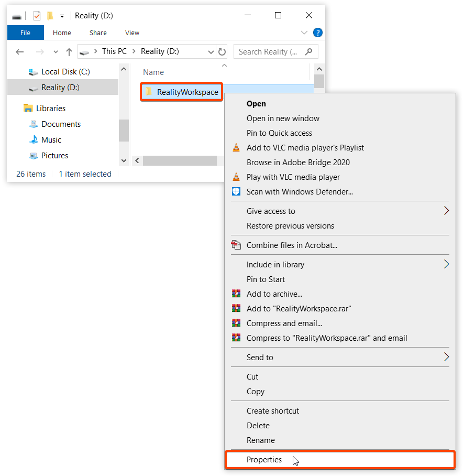Click the Acrobat icon next to Combine files
The height and width of the screenshot is (476, 464).
[236, 245]
